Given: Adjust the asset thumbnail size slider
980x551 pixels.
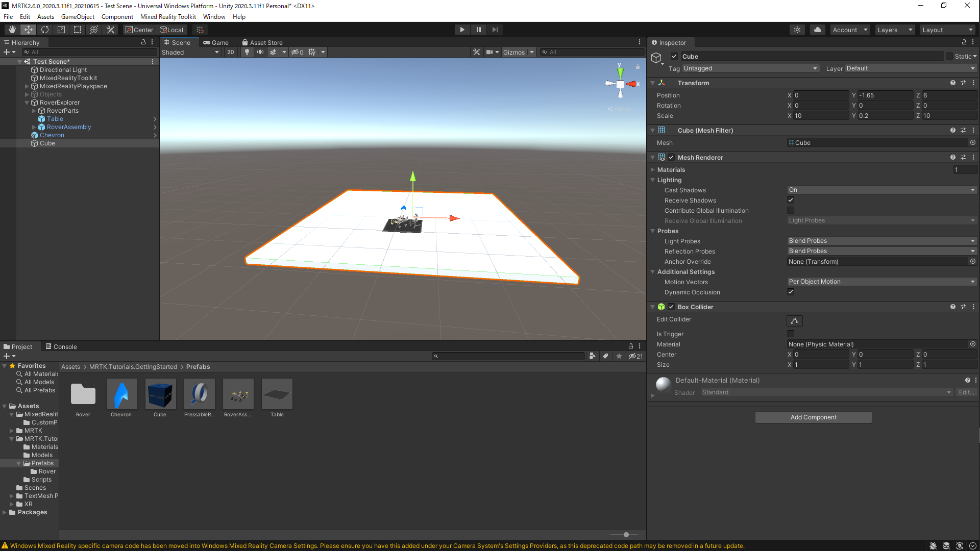Looking at the screenshot, I should (626, 535).
